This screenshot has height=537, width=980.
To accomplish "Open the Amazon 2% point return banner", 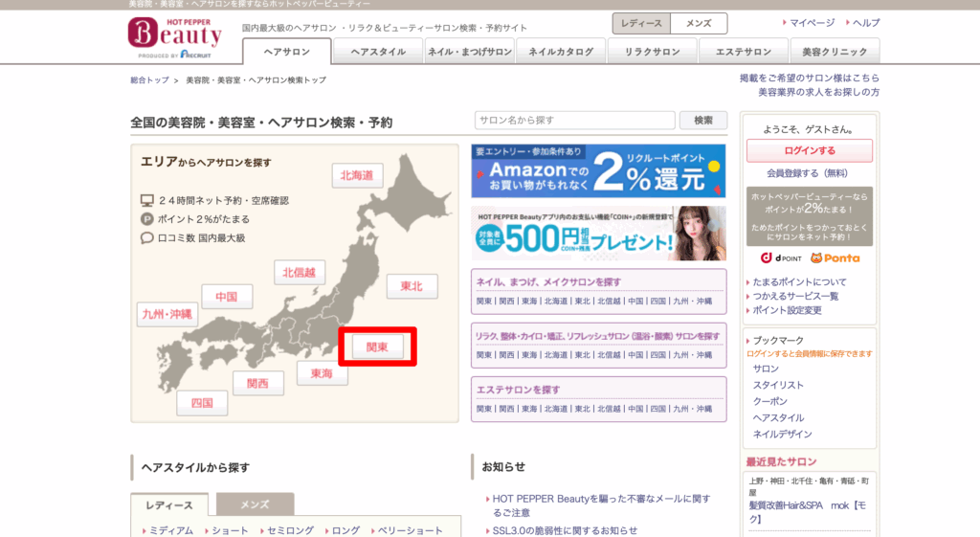I will pos(598,170).
